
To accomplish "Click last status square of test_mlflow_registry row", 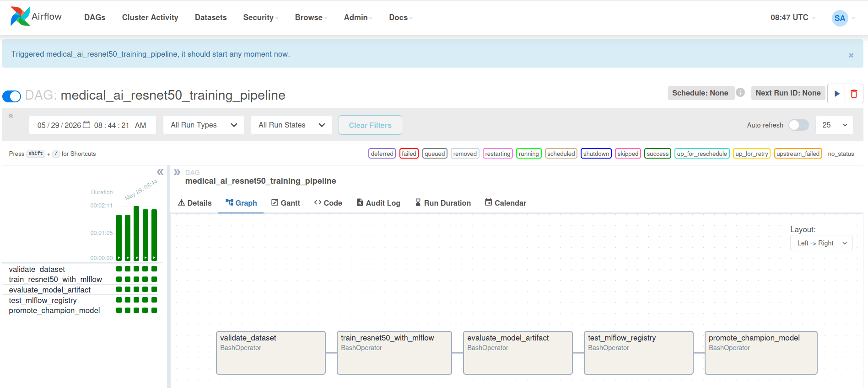I will point(154,300).
